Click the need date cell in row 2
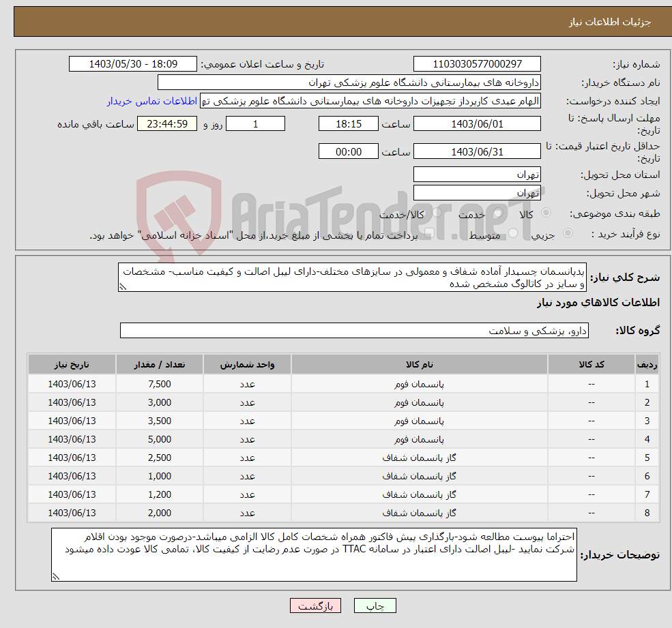The width and height of the screenshot is (672, 628). click(72, 403)
